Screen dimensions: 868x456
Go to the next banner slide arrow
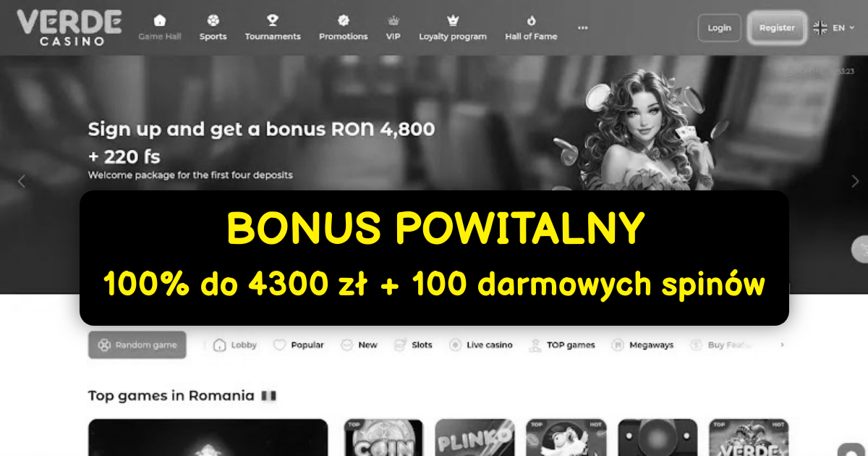click(855, 182)
